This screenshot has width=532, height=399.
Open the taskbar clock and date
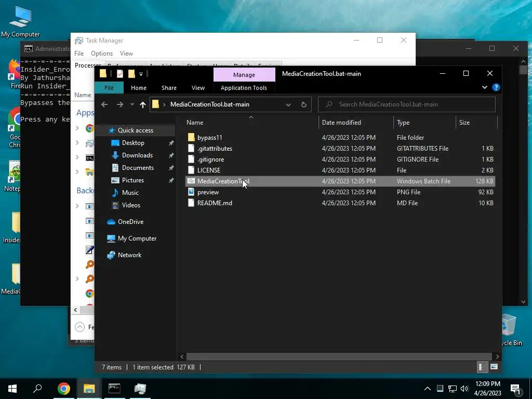(x=487, y=389)
